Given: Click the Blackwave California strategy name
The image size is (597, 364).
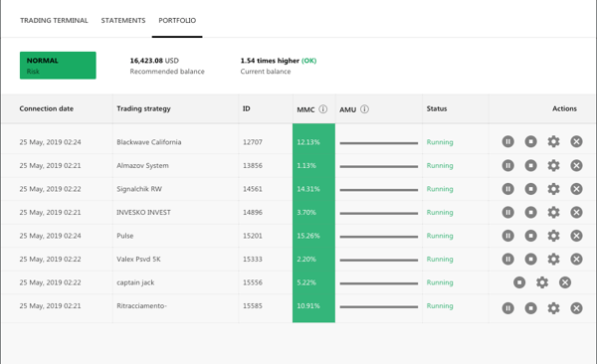Looking at the screenshot, I should pyautogui.click(x=149, y=142).
